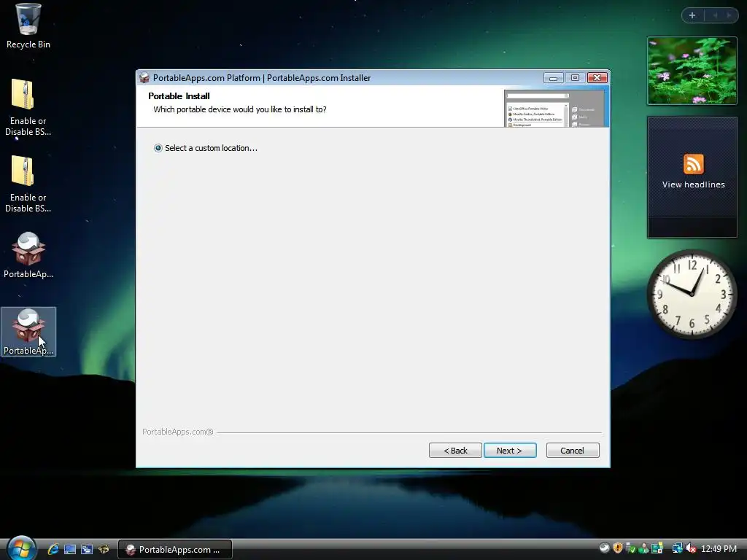The width and height of the screenshot is (747, 560).
Task: Click the orange RSS feed icon
Action: click(693, 164)
